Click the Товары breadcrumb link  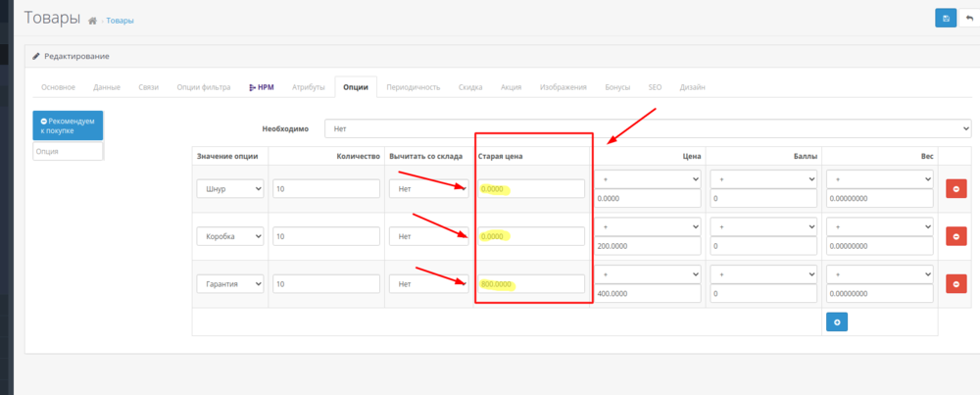121,21
